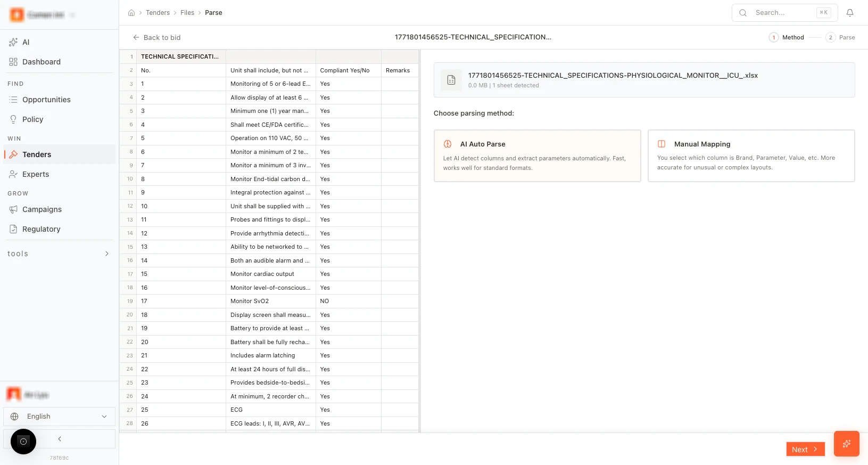Expand the tools section chevron
This screenshot has height=465, width=868.
pyautogui.click(x=107, y=254)
